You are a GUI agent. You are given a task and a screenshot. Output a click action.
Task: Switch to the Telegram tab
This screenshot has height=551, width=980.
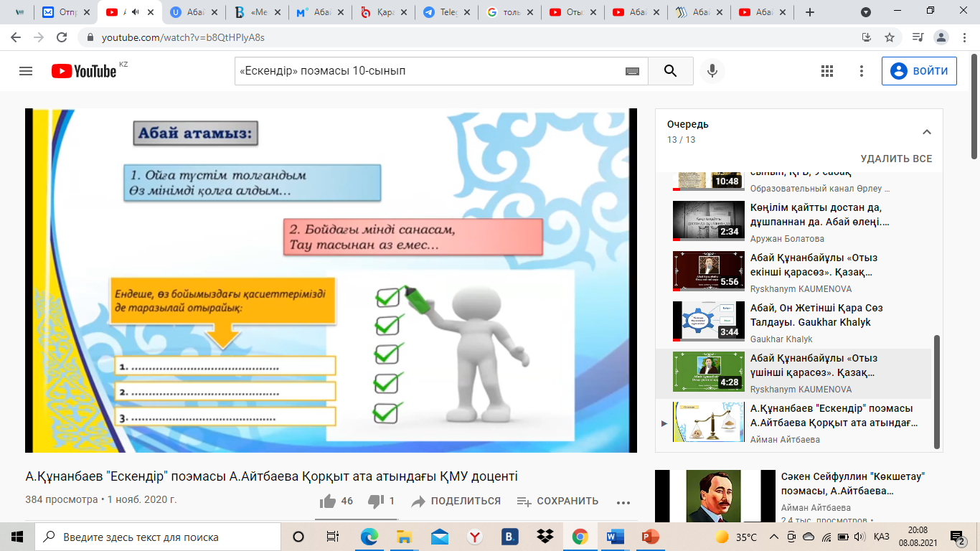pos(446,12)
